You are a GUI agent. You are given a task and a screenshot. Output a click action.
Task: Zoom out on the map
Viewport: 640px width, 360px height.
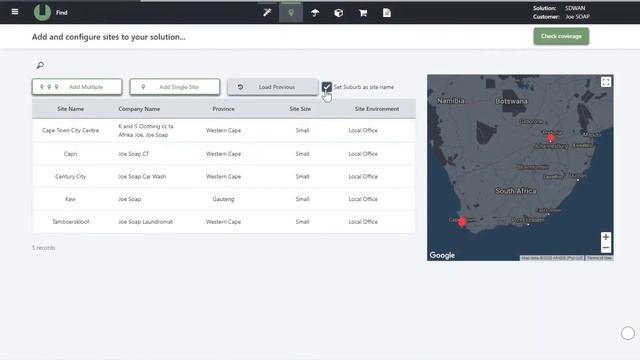click(x=606, y=248)
